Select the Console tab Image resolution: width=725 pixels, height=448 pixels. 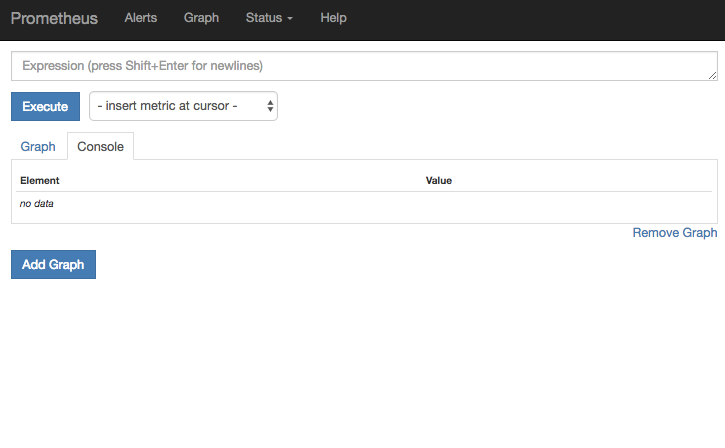[x=100, y=147]
